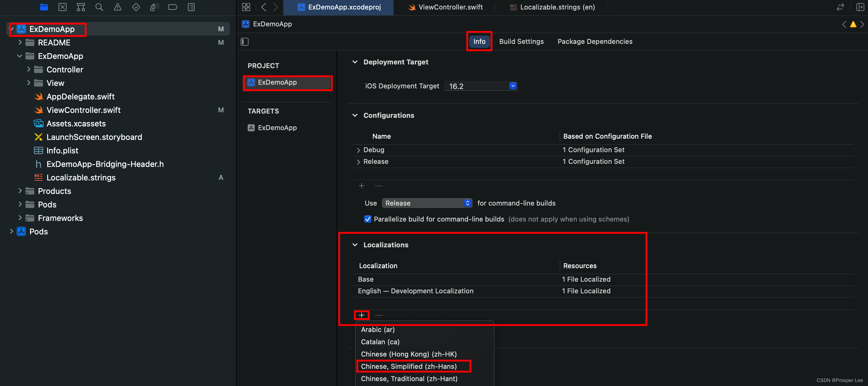Expand the Products folder

[20, 191]
